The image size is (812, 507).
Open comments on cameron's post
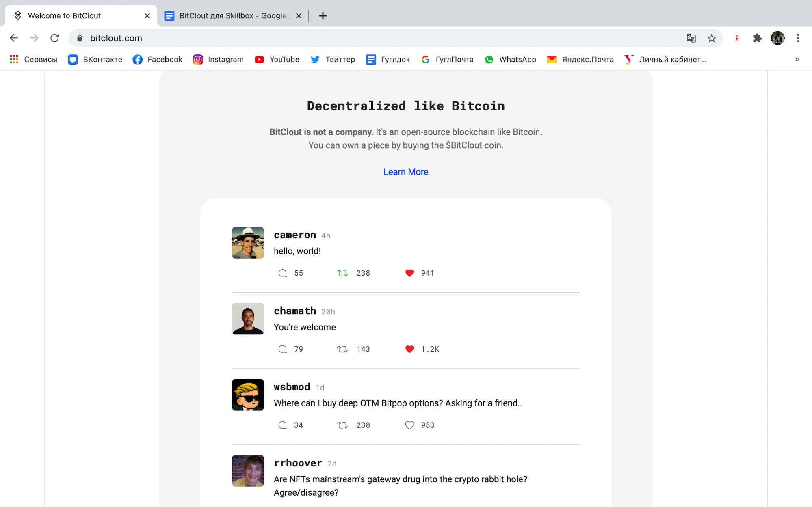283,273
